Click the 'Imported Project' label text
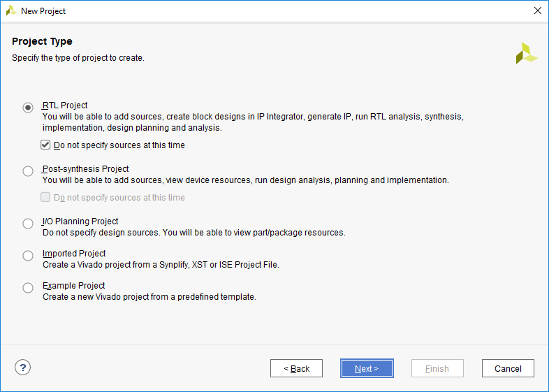Screen dimensions: 549x392 (x=74, y=253)
